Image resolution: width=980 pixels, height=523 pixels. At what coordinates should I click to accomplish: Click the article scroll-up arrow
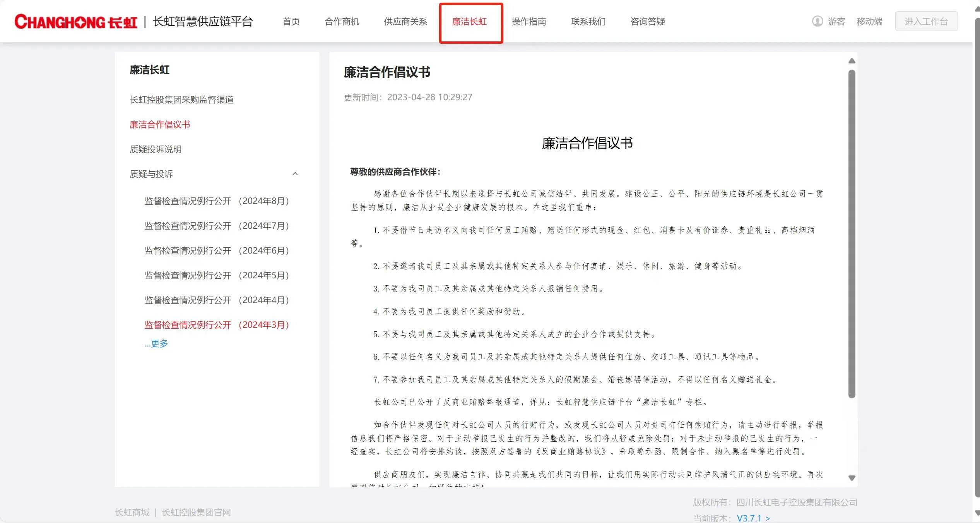tap(852, 61)
